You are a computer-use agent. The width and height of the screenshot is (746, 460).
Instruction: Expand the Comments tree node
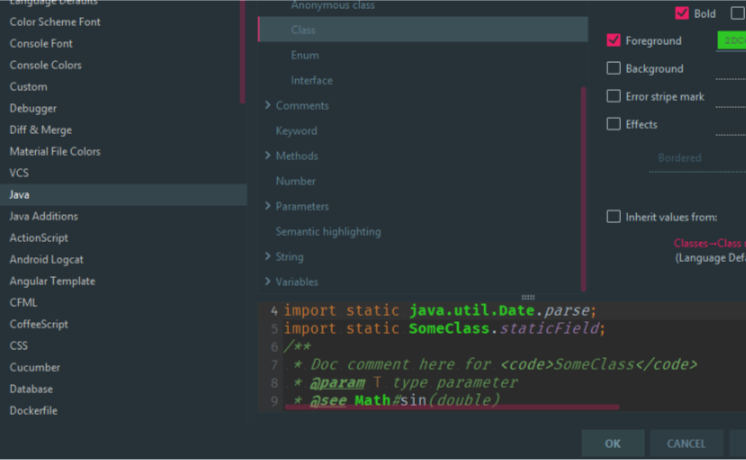268,106
